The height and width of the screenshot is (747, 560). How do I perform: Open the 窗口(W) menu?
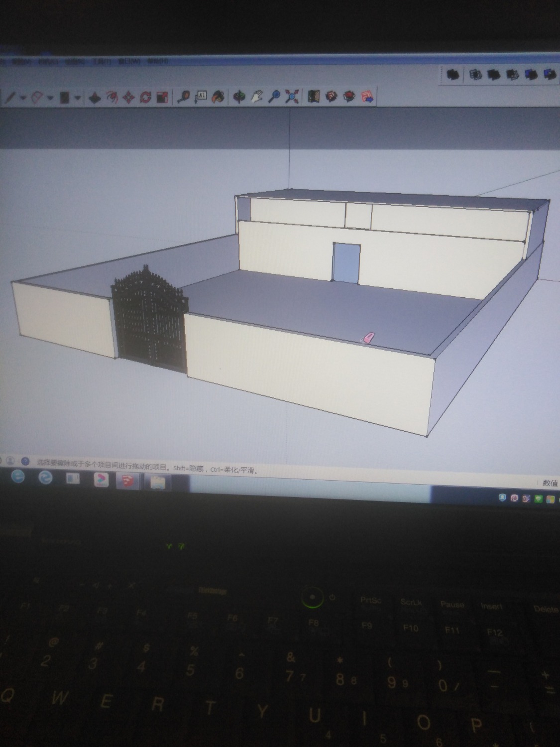[129, 62]
